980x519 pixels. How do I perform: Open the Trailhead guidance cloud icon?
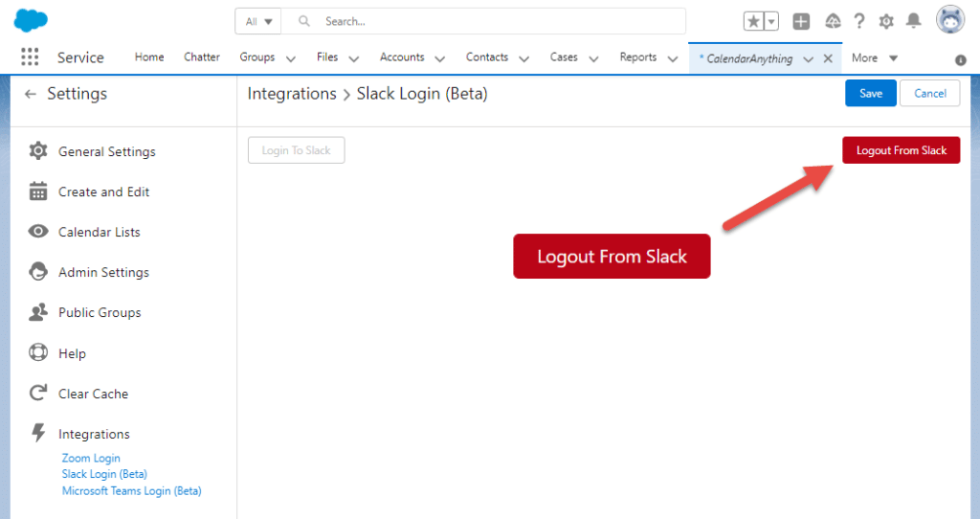[833, 21]
